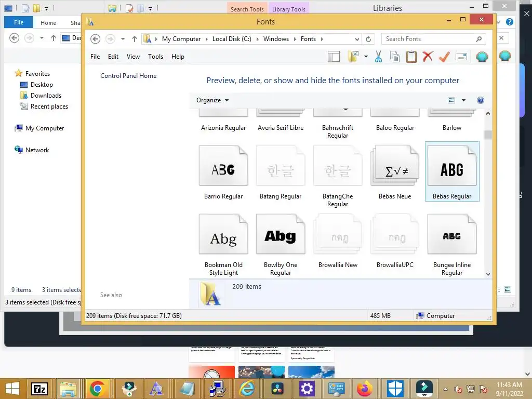The width and height of the screenshot is (532, 399).
Task: Click the Library Tools ribbon tab
Action: (x=289, y=9)
